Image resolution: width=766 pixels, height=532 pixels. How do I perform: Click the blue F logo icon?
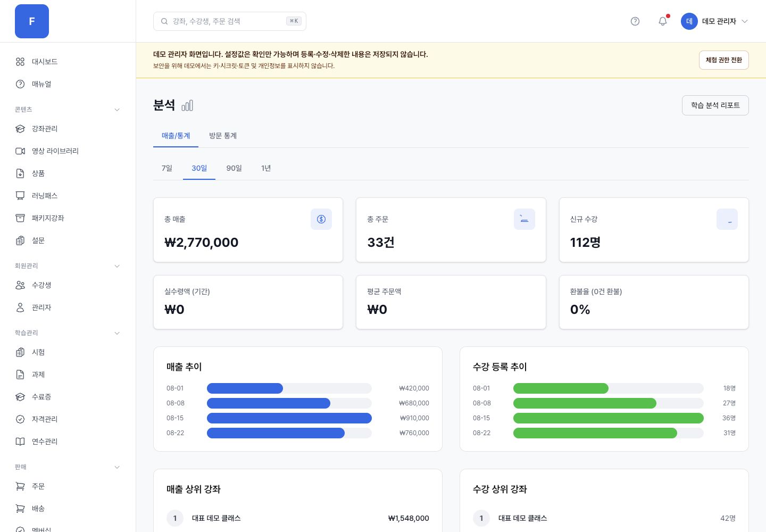tap(32, 21)
